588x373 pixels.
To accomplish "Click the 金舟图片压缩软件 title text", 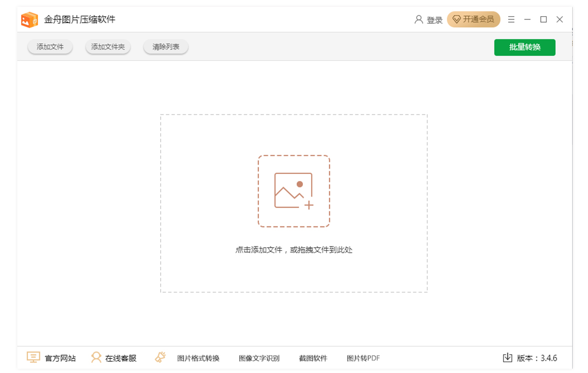I will (x=80, y=19).
